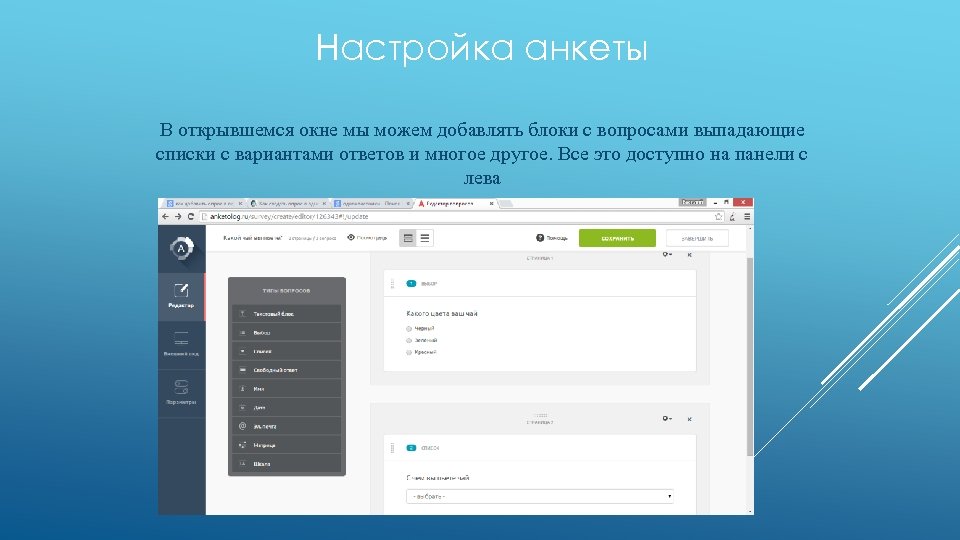Switch to the page layout view icon
The width and height of the screenshot is (960, 540).
click(x=408, y=238)
